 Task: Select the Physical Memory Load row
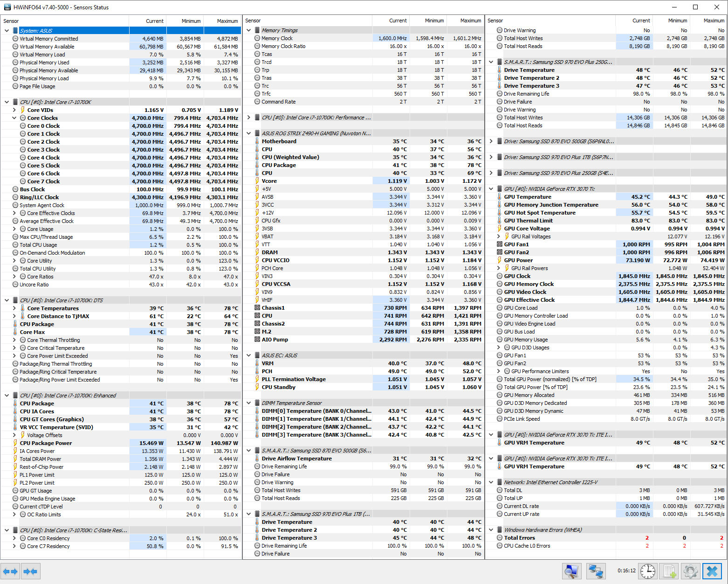pyautogui.click(x=121, y=78)
